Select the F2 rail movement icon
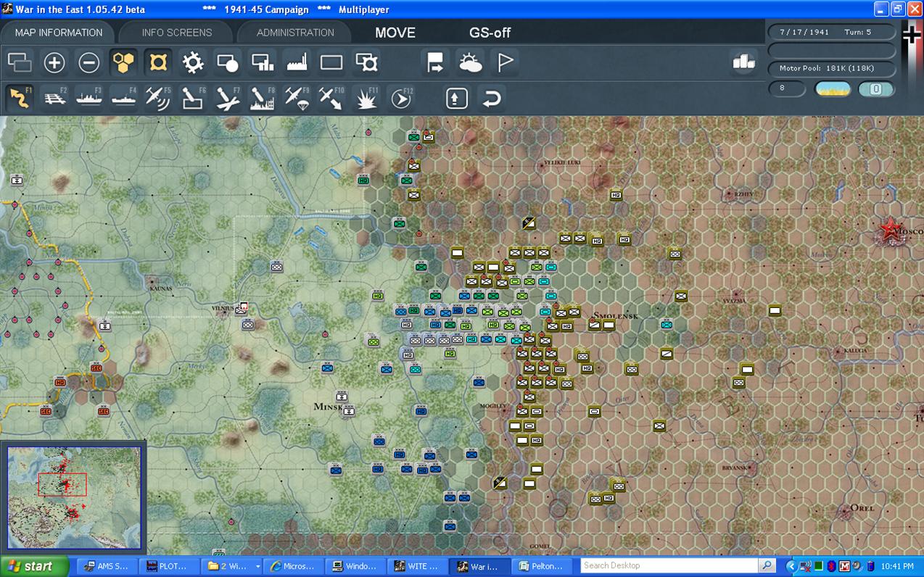 (54, 98)
